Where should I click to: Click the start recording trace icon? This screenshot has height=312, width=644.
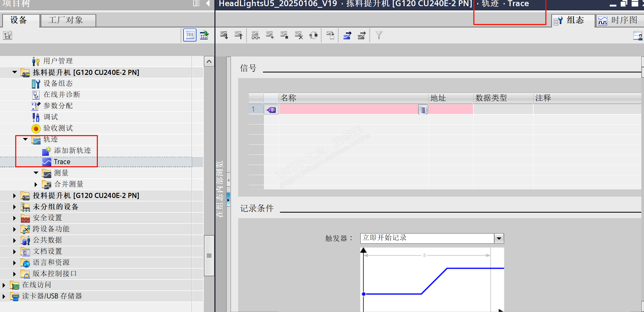click(270, 35)
